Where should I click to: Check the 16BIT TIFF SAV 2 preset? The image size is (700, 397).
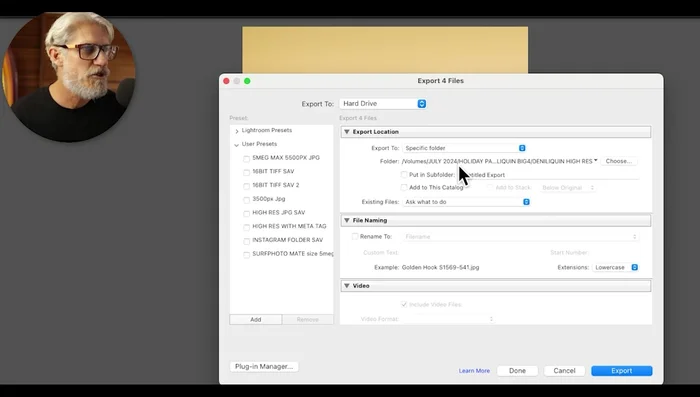tap(246, 186)
